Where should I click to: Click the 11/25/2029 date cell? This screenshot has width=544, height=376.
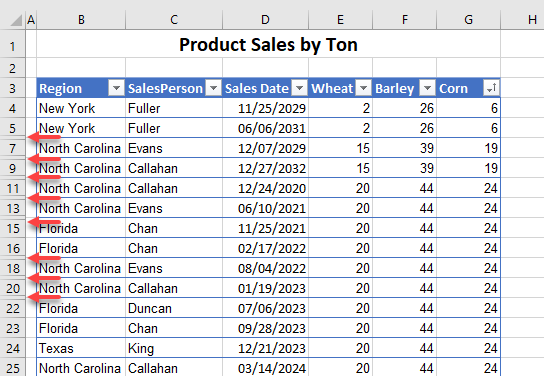point(265,108)
